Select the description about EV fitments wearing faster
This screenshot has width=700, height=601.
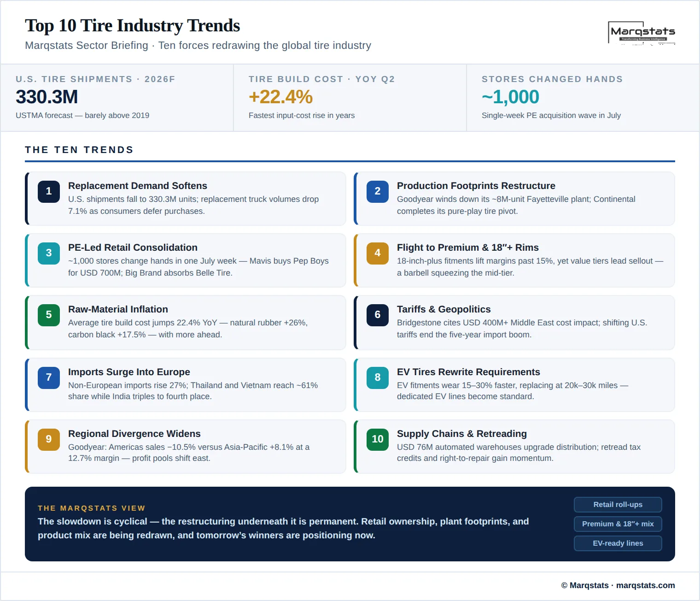[x=513, y=391]
